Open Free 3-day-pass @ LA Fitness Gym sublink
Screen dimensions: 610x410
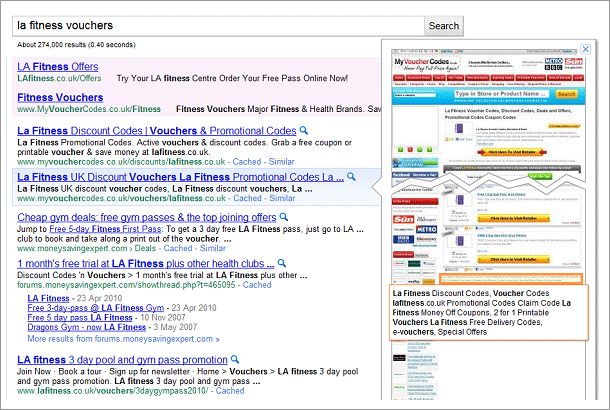(x=95, y=308)
